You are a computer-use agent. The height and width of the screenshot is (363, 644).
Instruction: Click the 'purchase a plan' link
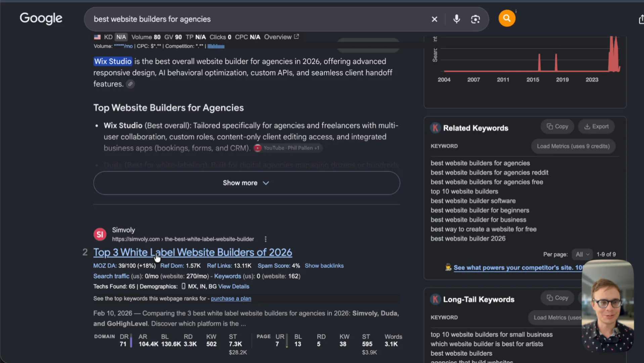231,298
